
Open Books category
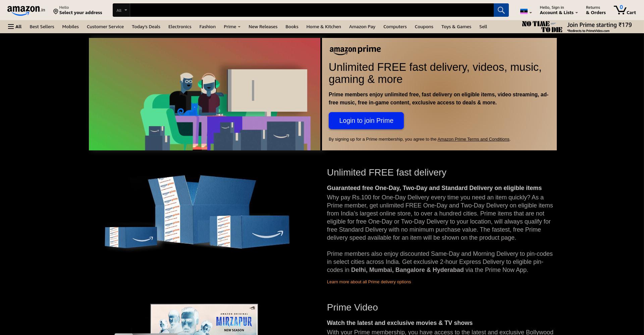292,27
